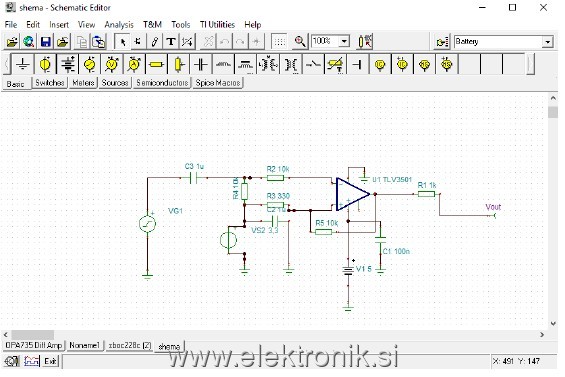
Task: Select the ground component icon
Action: click(23, 65)
